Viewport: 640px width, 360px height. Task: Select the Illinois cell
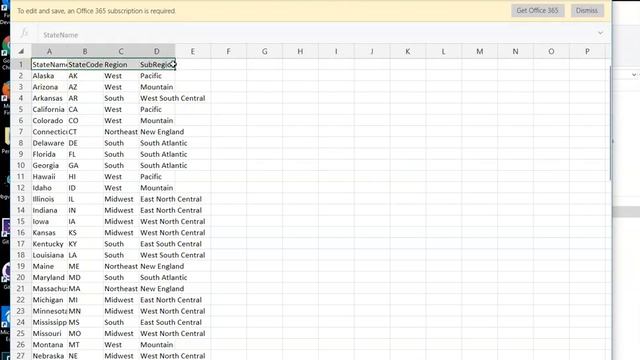[49, 199]
